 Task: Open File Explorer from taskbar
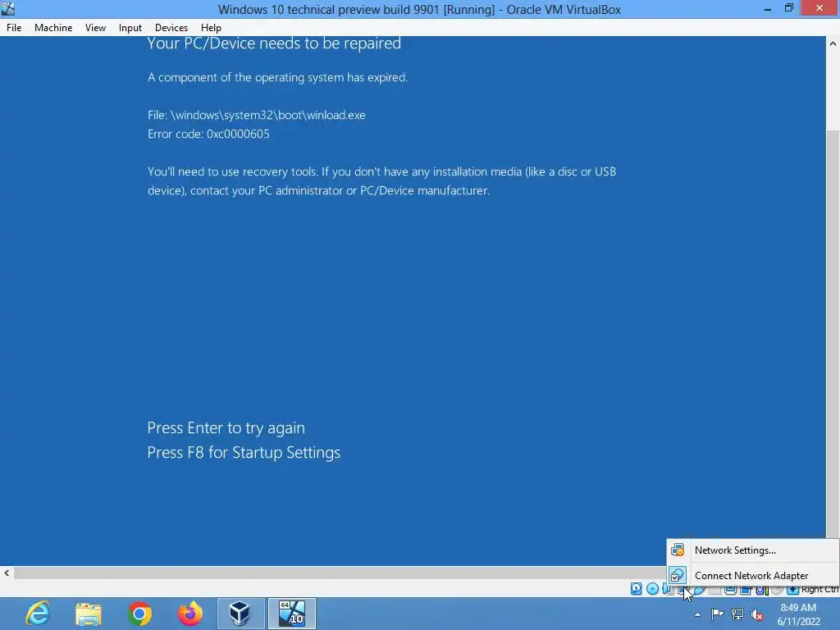(x=89, y=614)
